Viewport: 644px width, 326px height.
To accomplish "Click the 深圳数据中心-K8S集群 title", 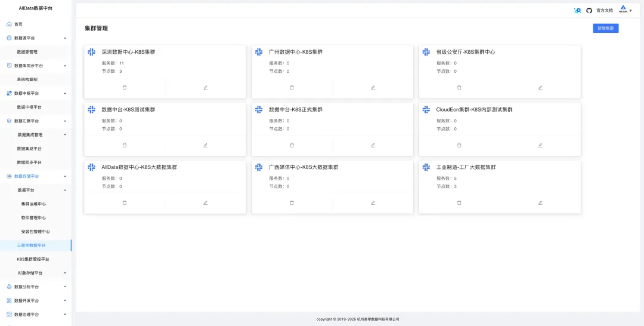I will [128, 52].
